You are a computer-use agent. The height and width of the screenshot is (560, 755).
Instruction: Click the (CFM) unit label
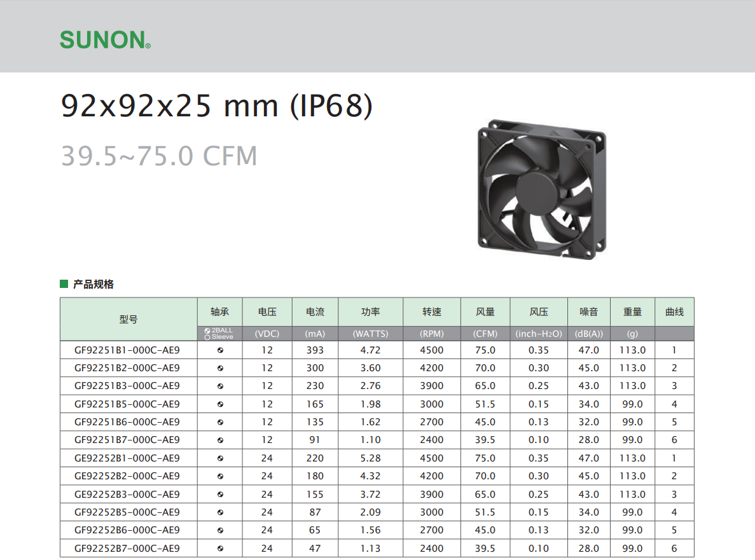pyautogui.click(x=485, y=334)
